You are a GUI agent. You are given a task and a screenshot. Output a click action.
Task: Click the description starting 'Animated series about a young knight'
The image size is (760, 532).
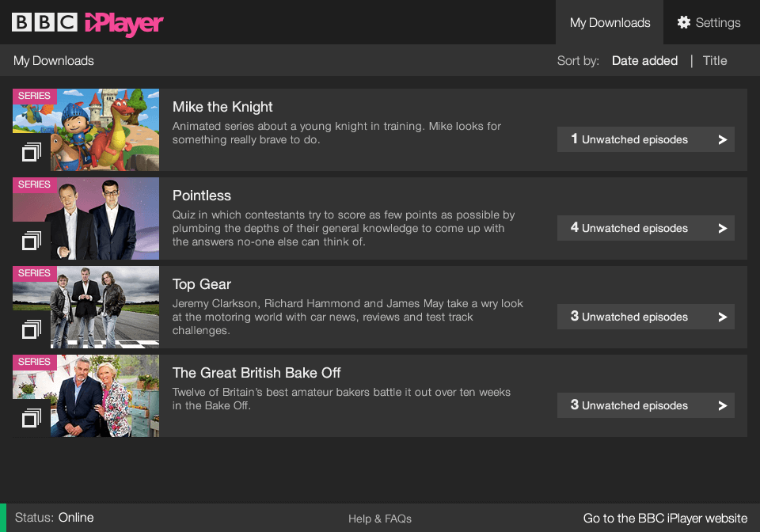point(337,133)
